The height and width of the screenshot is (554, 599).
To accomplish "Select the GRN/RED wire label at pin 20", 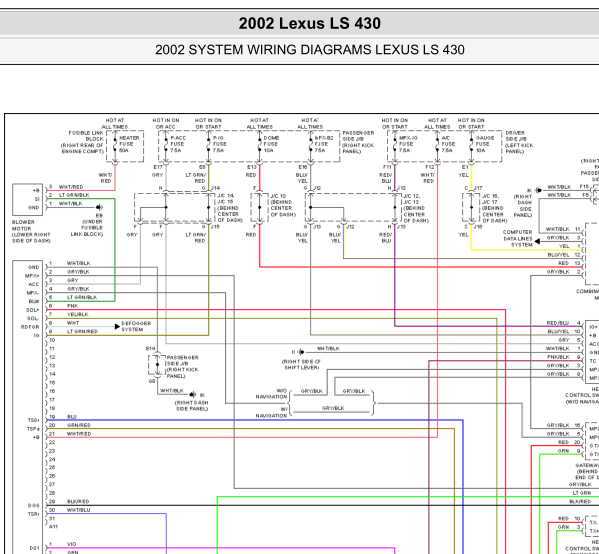I will (x=79, y=425).
